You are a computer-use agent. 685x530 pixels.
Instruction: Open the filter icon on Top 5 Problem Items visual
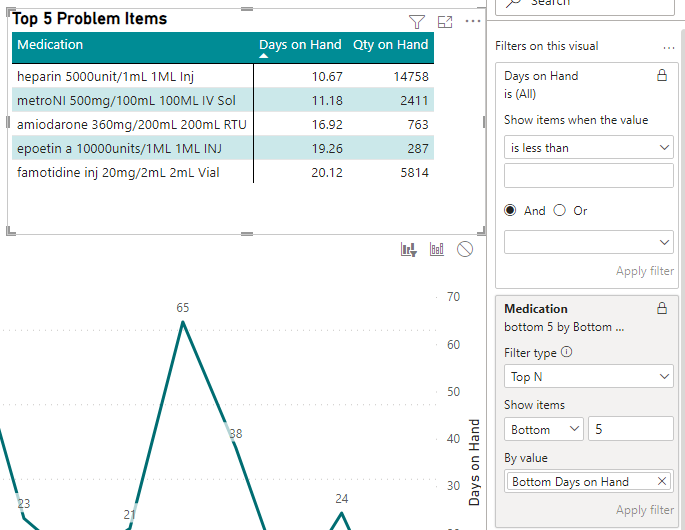coord(417,22)
